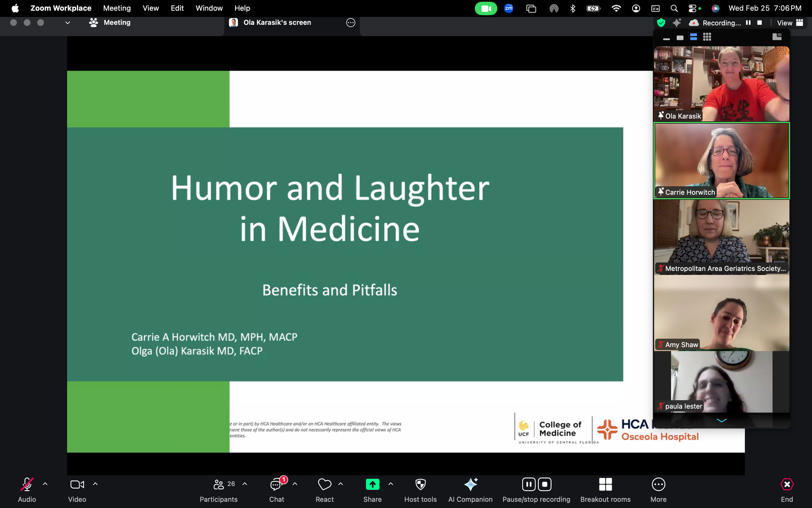812x508 pixels.
Task: Open the Meeting menu in menu bar
Action: (x=117, y=8)
